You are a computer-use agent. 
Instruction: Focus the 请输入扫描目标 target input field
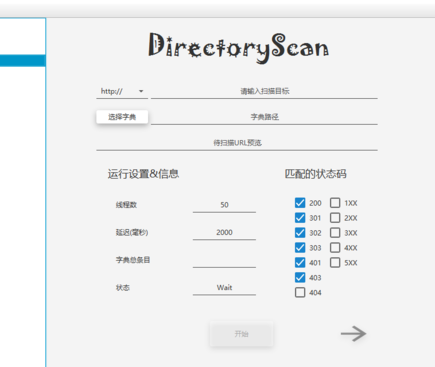(264, 91)
